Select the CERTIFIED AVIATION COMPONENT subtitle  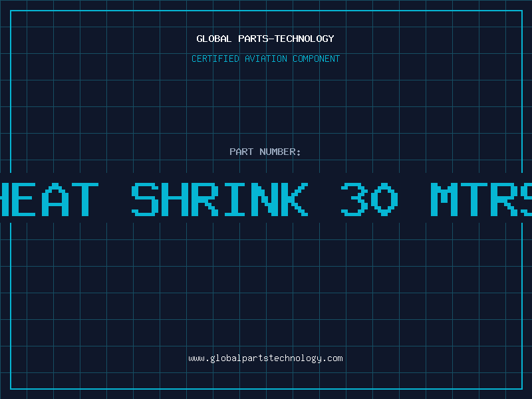tap(265, 59)
